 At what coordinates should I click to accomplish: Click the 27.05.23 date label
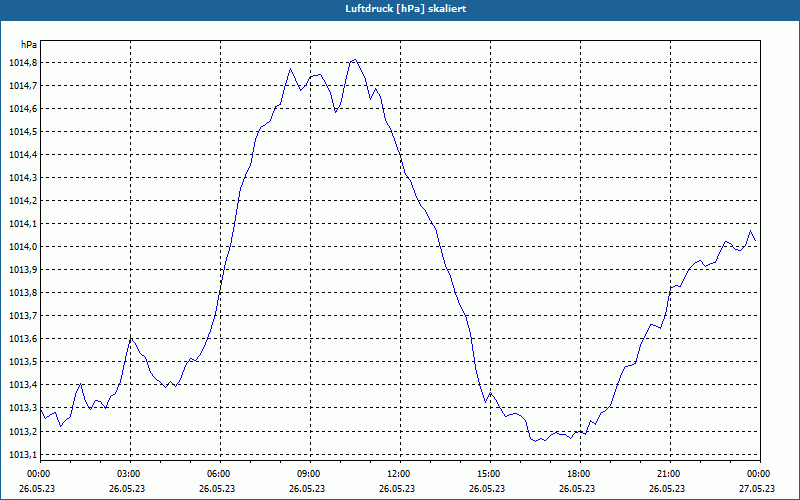pos(757,488)
